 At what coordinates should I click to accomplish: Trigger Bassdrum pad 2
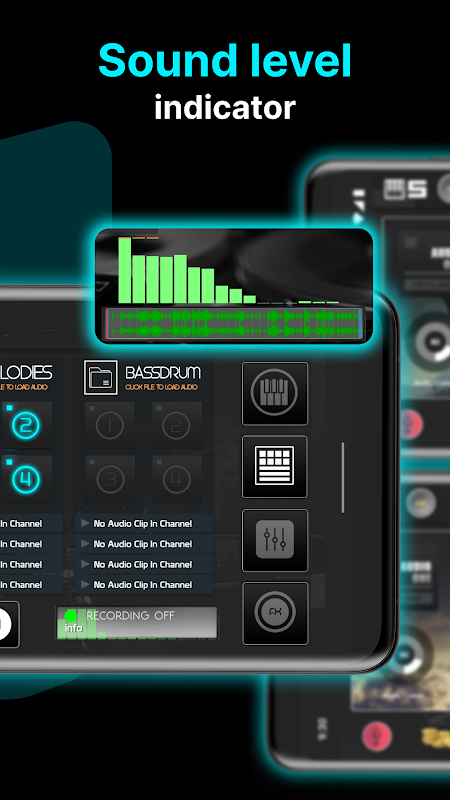click(x=177, y=426)
